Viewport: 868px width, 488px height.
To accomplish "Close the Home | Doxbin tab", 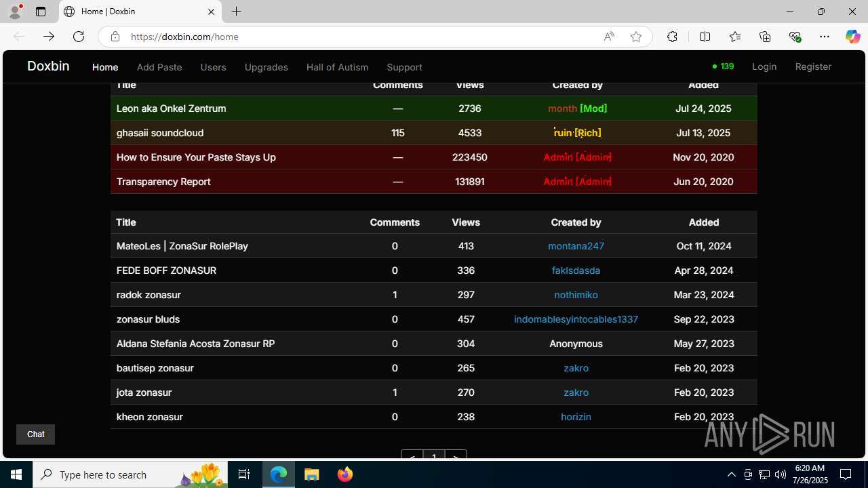I will pos(211,12).
